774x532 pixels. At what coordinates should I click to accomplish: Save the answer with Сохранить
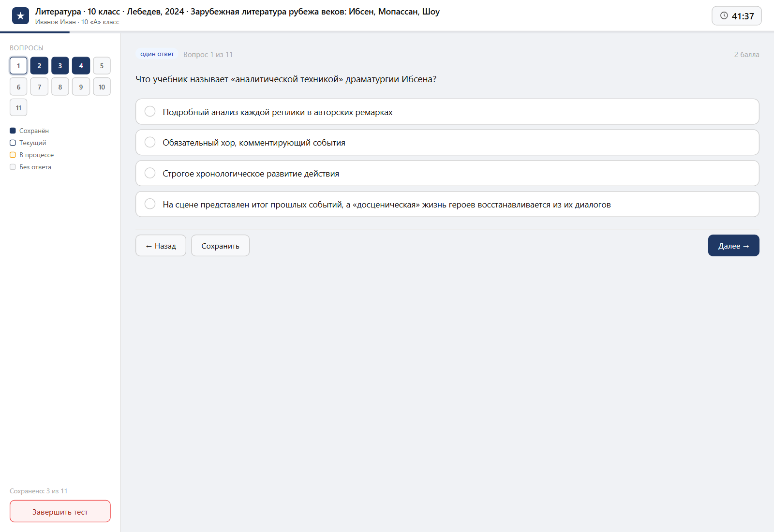click(x=220, y=246)
